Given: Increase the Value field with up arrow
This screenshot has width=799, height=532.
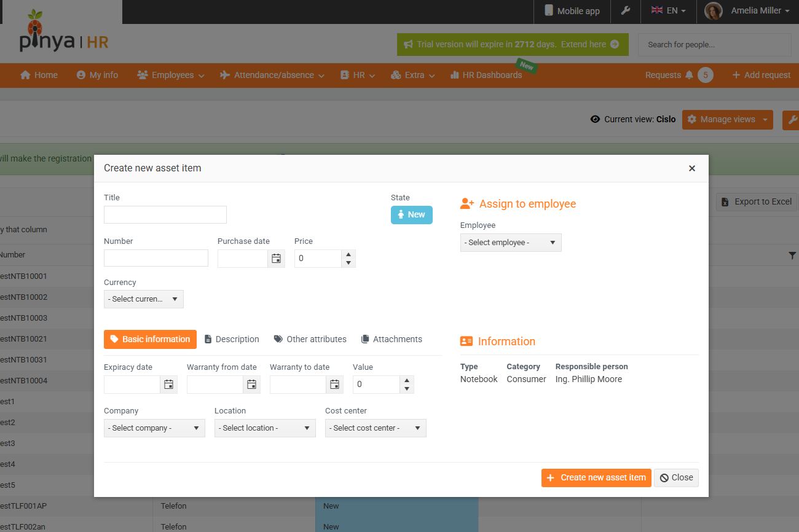Looking at the screenshot, I should pos(407,380).
